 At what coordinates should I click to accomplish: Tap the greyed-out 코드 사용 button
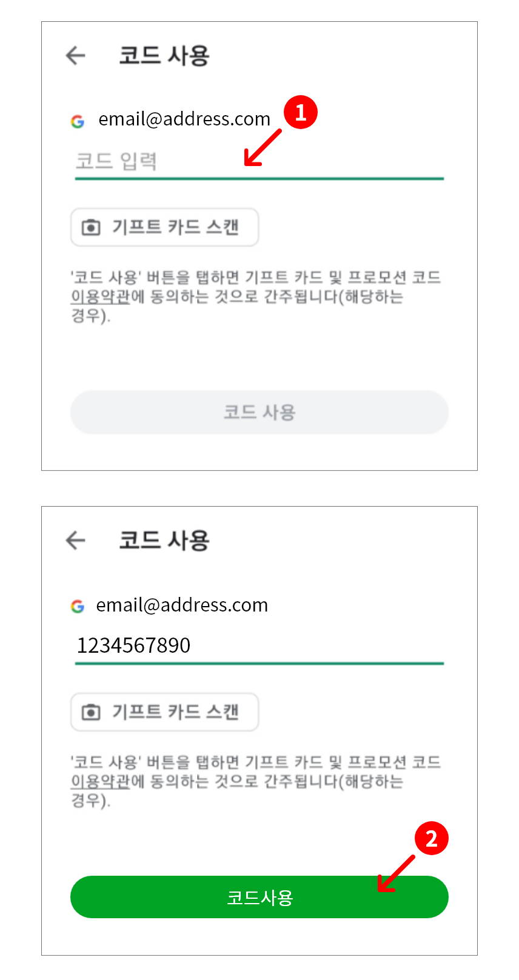[259, 412]
